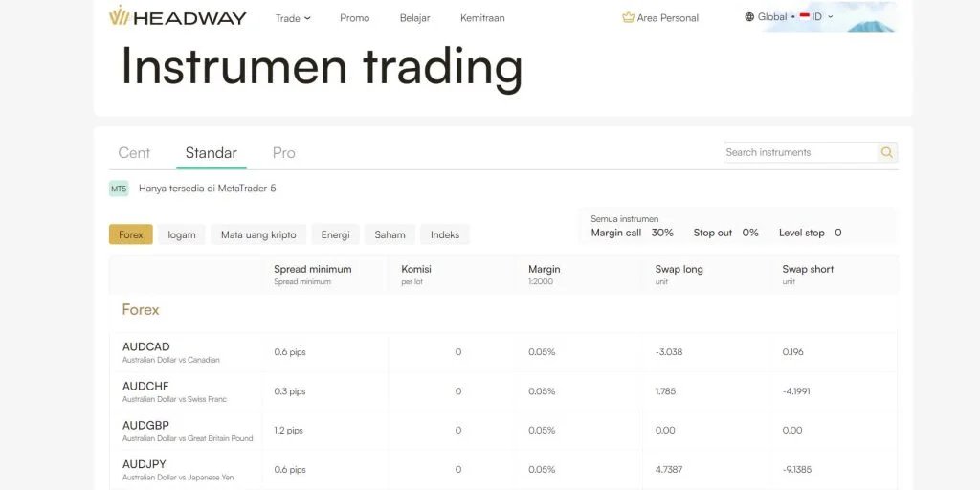Click the search magnifier icon
Viewport: 980px width, 490px height.
pyautogui.click(x=887, y=152)
